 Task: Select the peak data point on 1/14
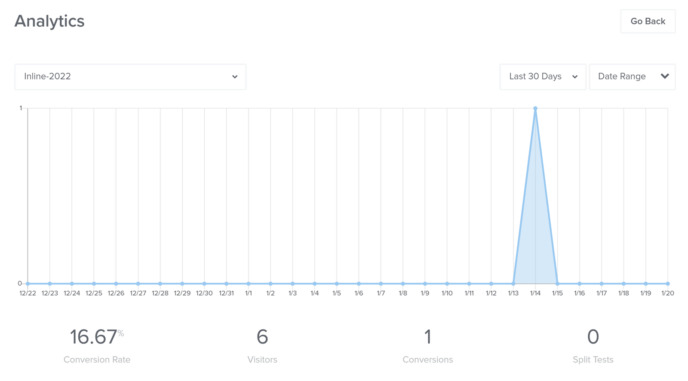pyautogui.click(x=535, y=108)
